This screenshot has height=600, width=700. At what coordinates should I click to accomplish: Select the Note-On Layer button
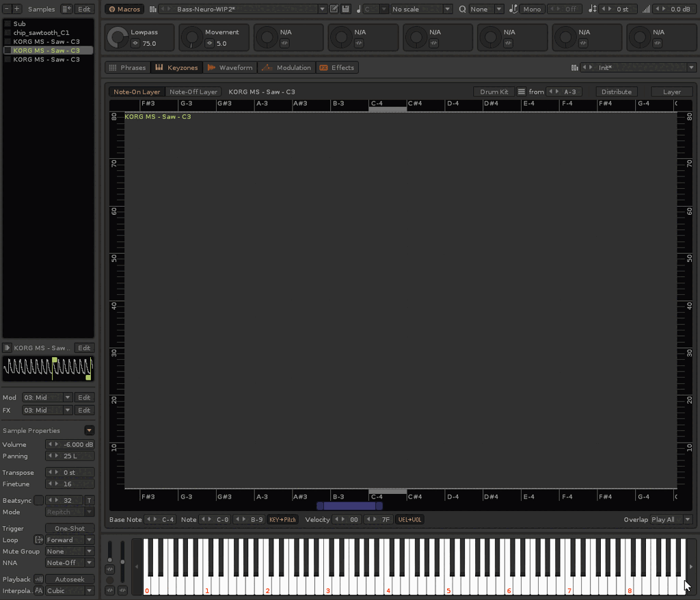click(x=137, y=92)
